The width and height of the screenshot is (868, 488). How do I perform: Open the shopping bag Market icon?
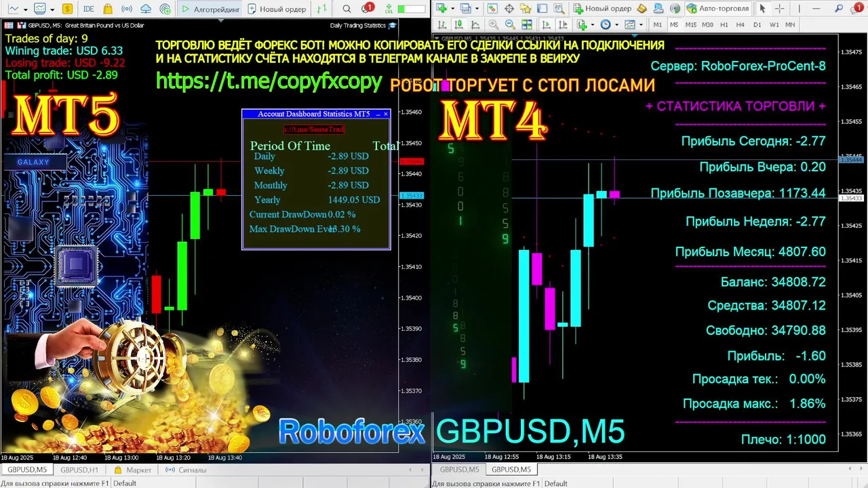108,9
